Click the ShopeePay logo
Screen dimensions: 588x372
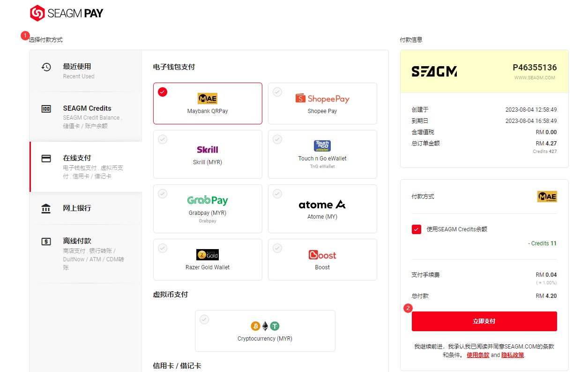click(322, 99)
